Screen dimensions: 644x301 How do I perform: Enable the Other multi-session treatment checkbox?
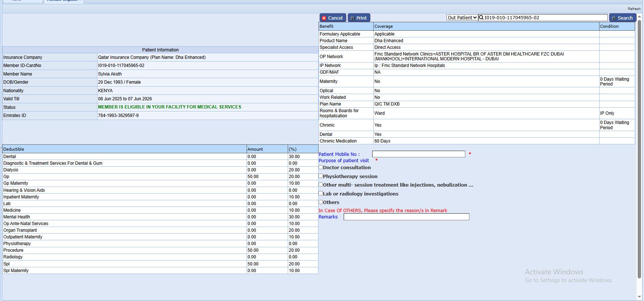click(x=321, y=185)
